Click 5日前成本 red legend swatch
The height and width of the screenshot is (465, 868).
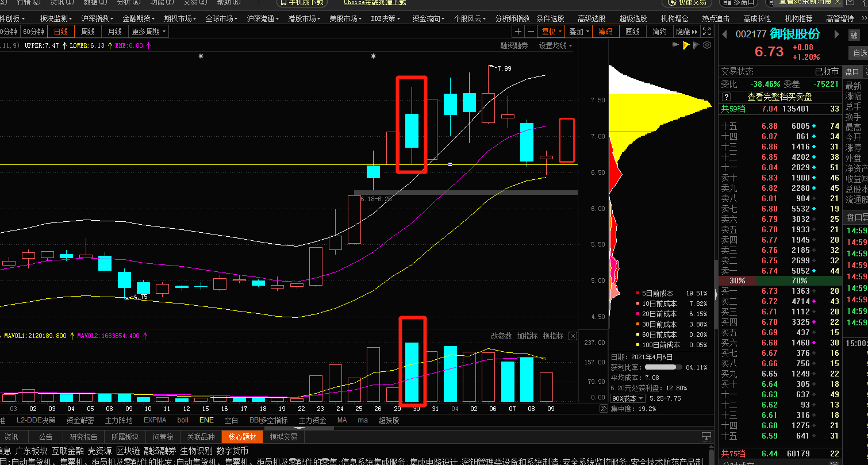(637, 293)
